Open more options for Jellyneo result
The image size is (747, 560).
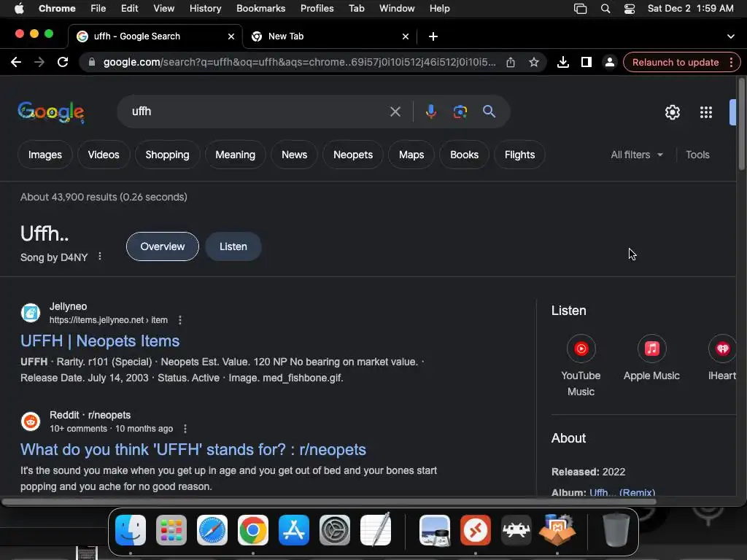tap(179, 320)
